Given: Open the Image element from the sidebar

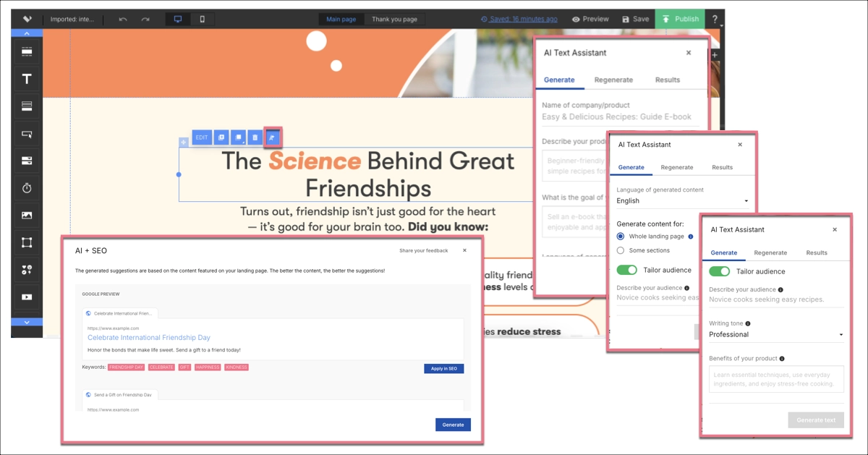Looking at the screenshot, I should click(x=26, y=215).
